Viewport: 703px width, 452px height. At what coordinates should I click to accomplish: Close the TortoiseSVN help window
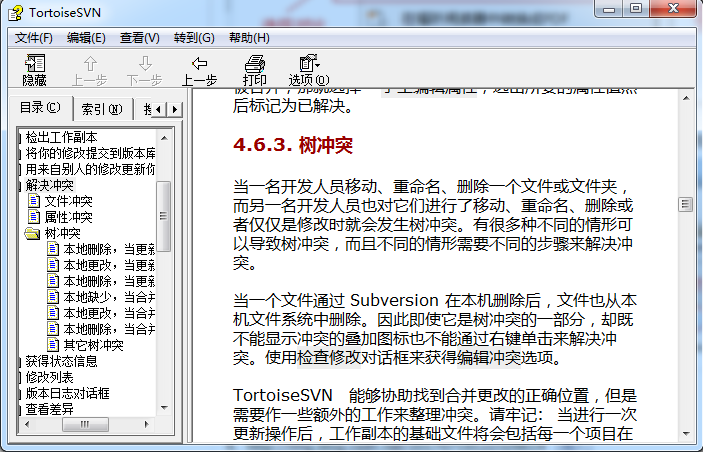pyautogui.click(x=673, y=9)
